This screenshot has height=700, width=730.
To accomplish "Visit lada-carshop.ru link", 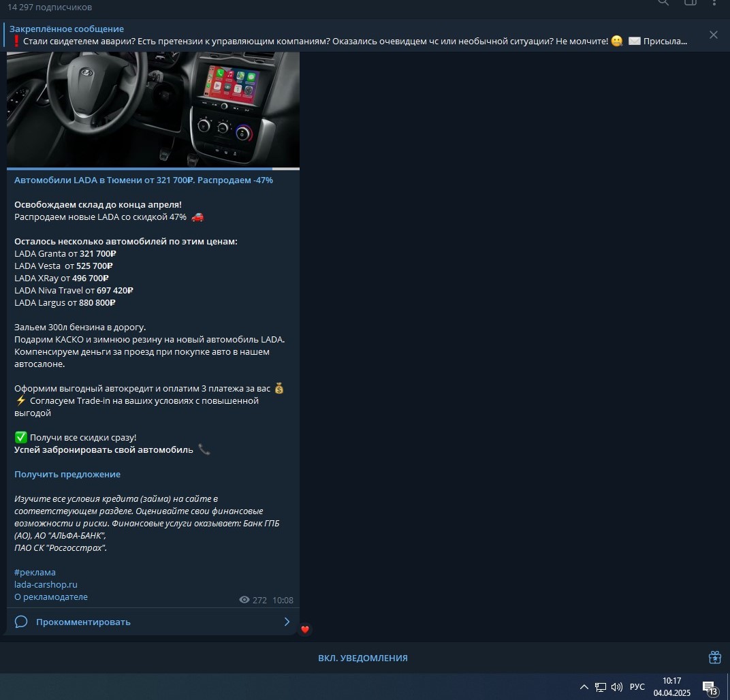I will [x=46, y=584].
